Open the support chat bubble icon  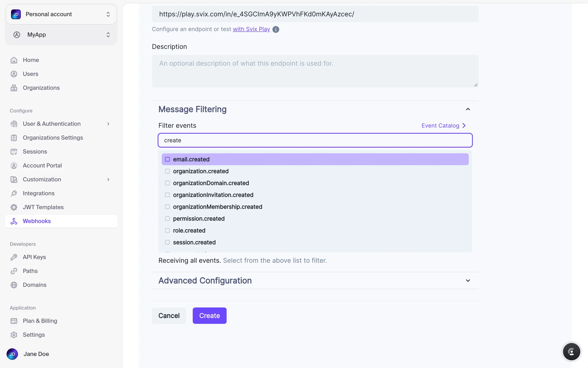(x=571, y=352)
